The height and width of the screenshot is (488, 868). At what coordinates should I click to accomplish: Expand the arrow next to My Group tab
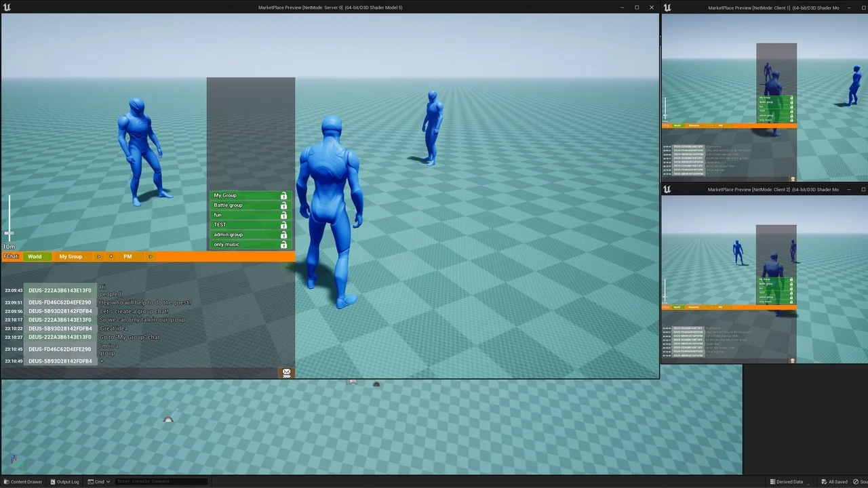(98, 257)
